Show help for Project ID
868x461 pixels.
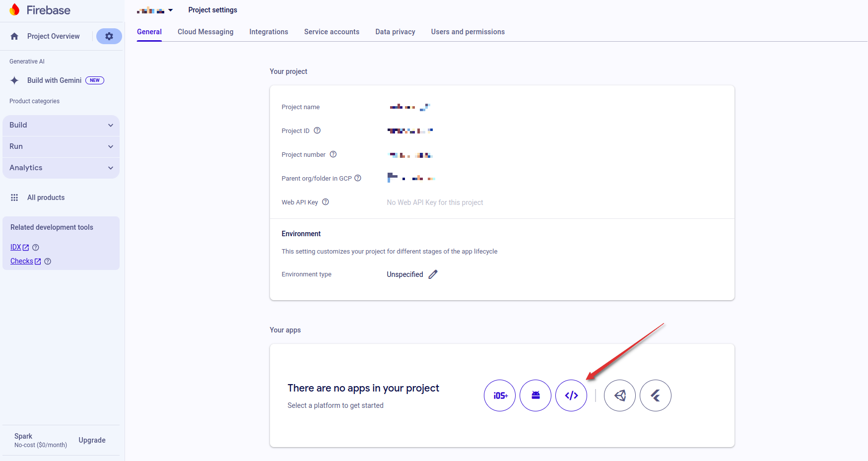pos(317,131)
